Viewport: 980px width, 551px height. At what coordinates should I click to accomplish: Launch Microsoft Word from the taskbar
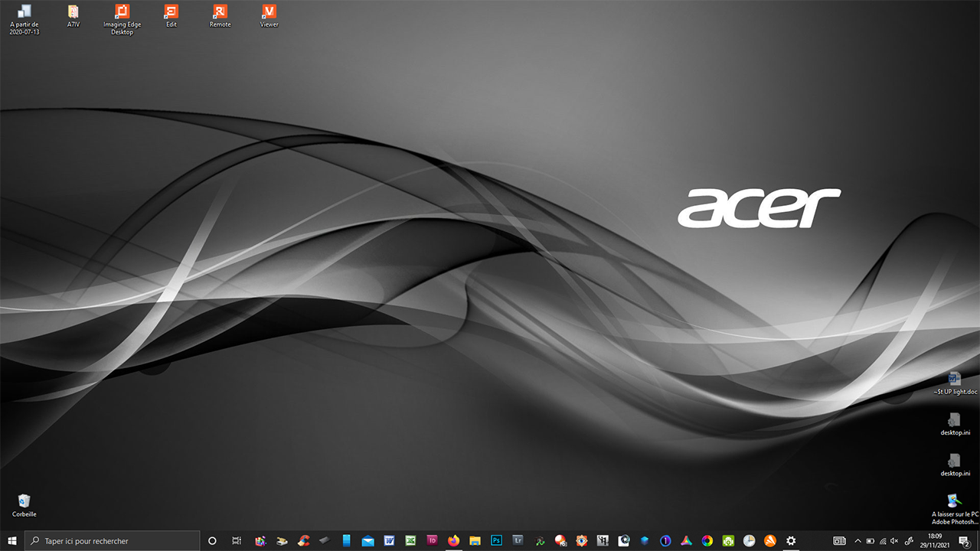tap(389, 541)
